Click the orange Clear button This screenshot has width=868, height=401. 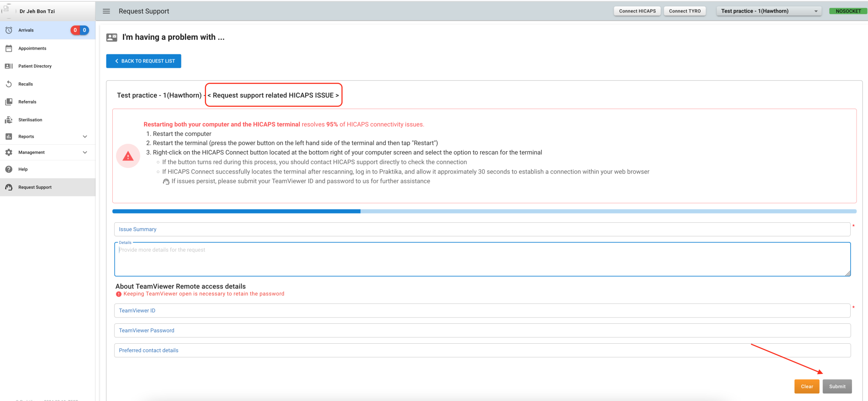[807, 387]
